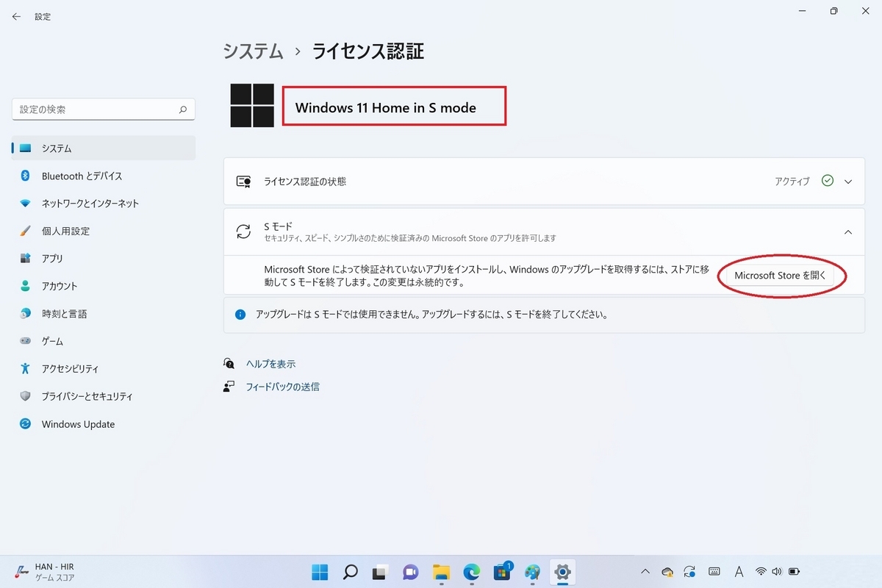
Task: Click アクティブ status text
Action: click(792, 182)
